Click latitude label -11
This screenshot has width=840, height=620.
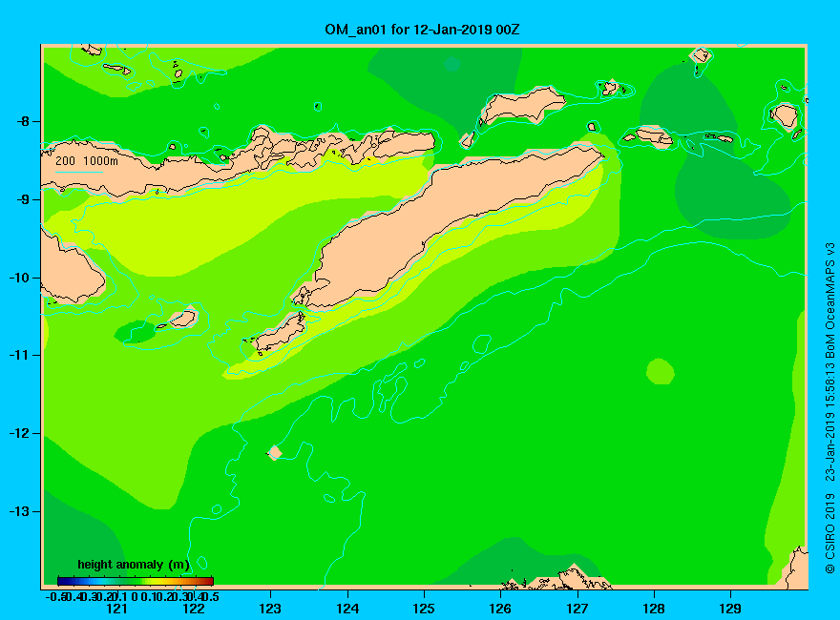click(x=19, y=356)
